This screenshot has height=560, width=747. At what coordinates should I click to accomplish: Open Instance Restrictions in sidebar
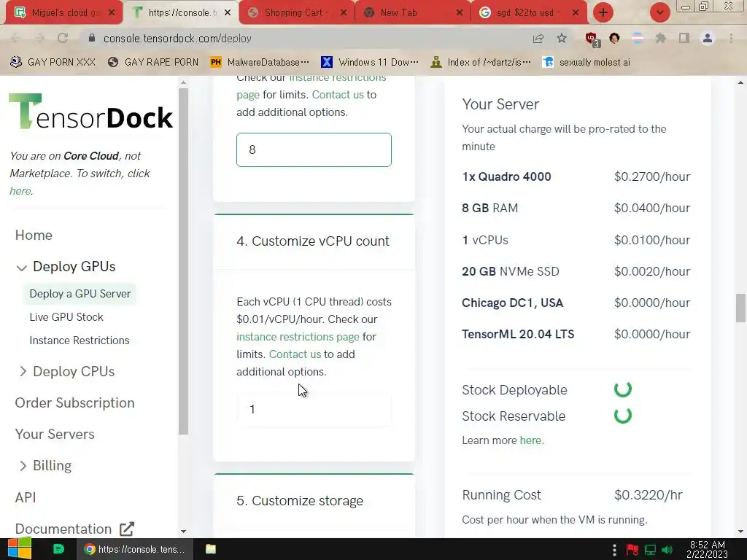coord(79,340)
